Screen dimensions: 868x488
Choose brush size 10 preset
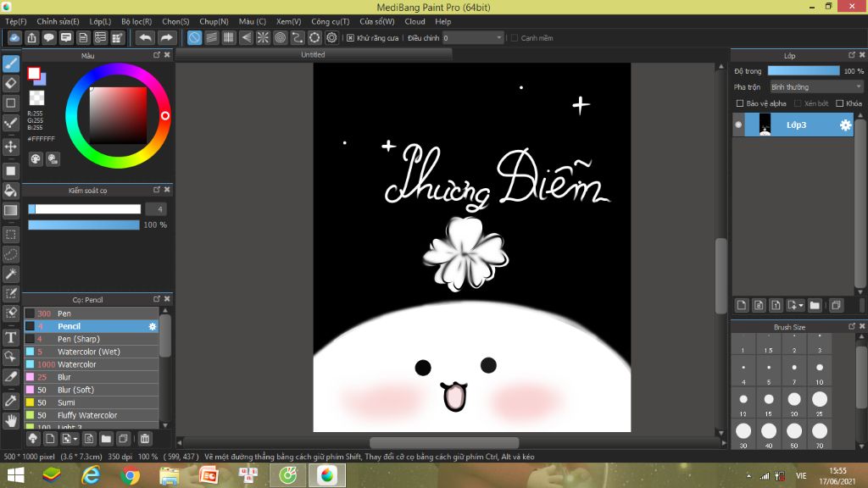(x=820, y=371)
